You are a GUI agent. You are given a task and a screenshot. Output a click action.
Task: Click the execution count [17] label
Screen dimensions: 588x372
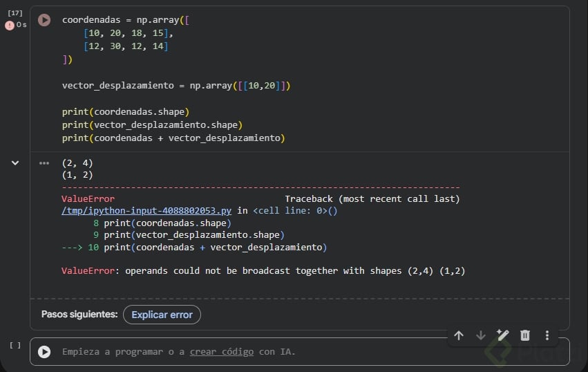click(15, 13)
